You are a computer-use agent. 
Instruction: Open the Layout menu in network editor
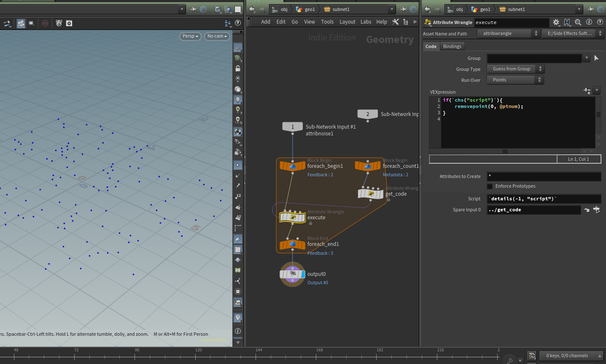(x=347, y=22)
